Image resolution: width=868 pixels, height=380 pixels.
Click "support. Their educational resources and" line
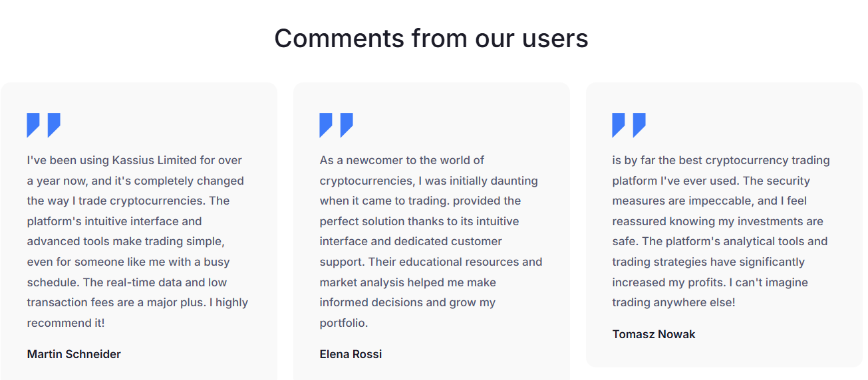click(x=431, y=262)
